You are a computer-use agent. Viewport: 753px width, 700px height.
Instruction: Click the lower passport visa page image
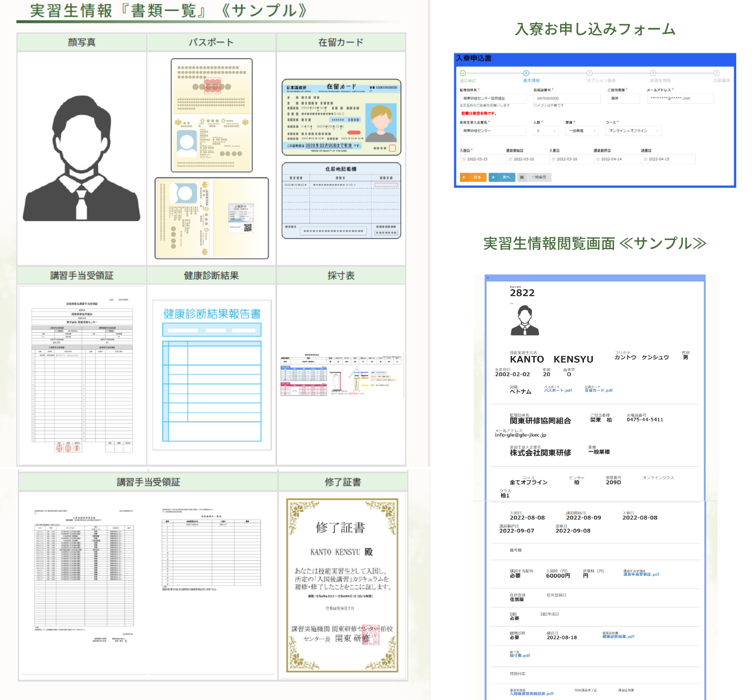point(212,218)
